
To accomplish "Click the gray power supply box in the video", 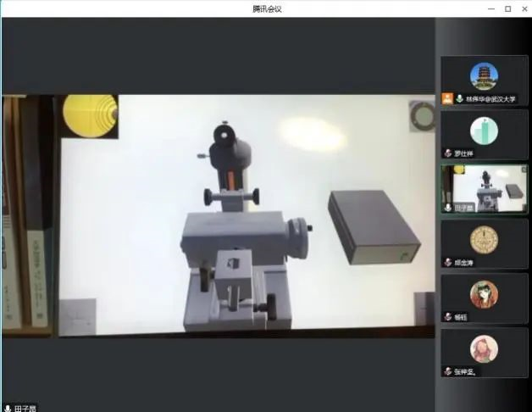I will click(x=374, y=227).
